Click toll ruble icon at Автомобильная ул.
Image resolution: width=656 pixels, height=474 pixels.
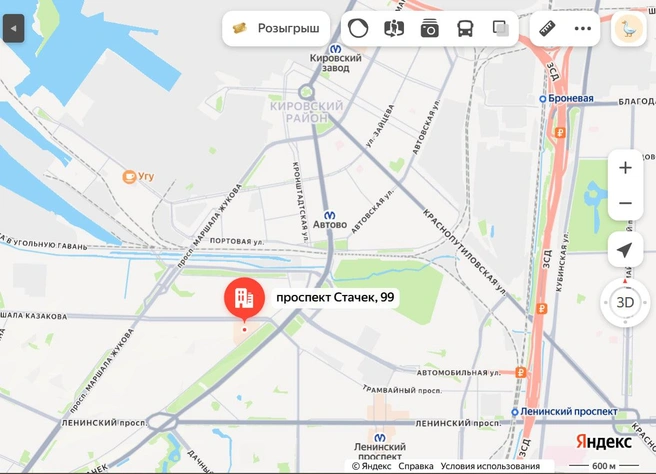click(x=520, y=372)
